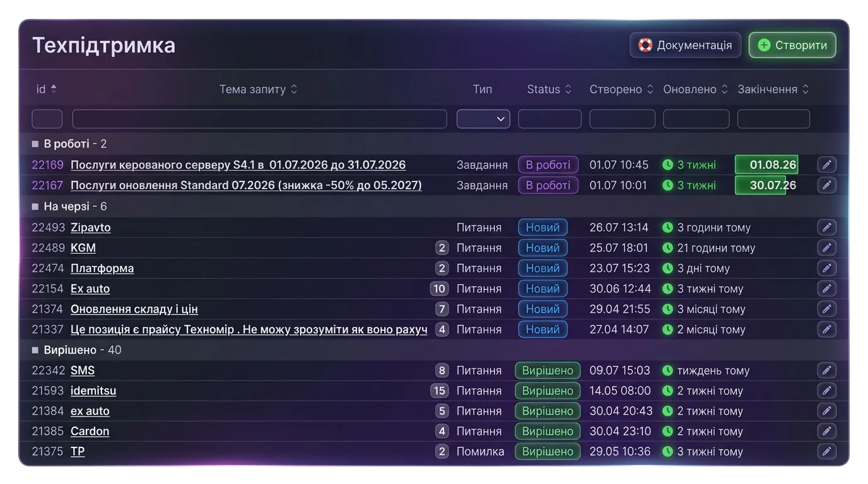Edit the Платформа ticket via pencil

click(826, 268)
